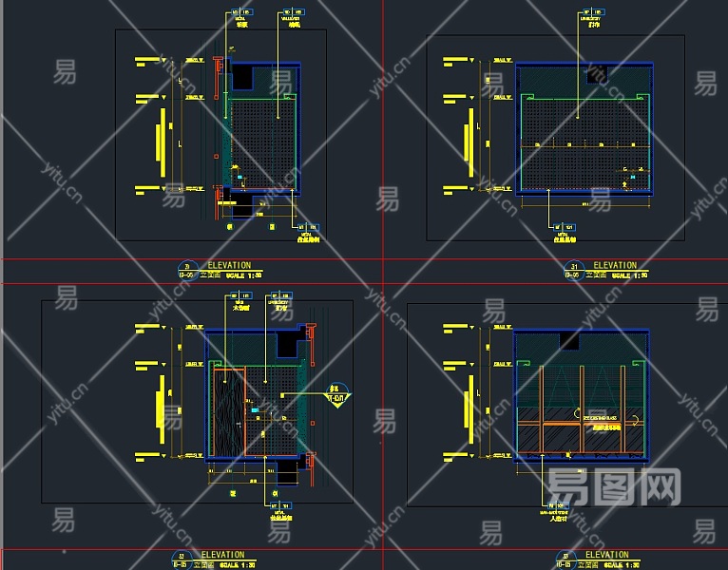Viewport: 728px width, 570px height.
Task: Select the 人造石 material label text
Action: tap(558, 518)
